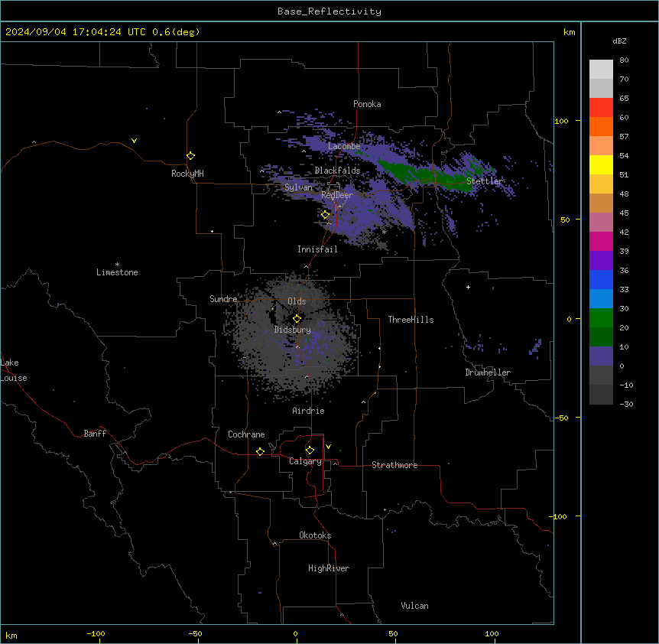
Task: Select the green reflectivity band west of Stettler
Action: click(424, 176)
